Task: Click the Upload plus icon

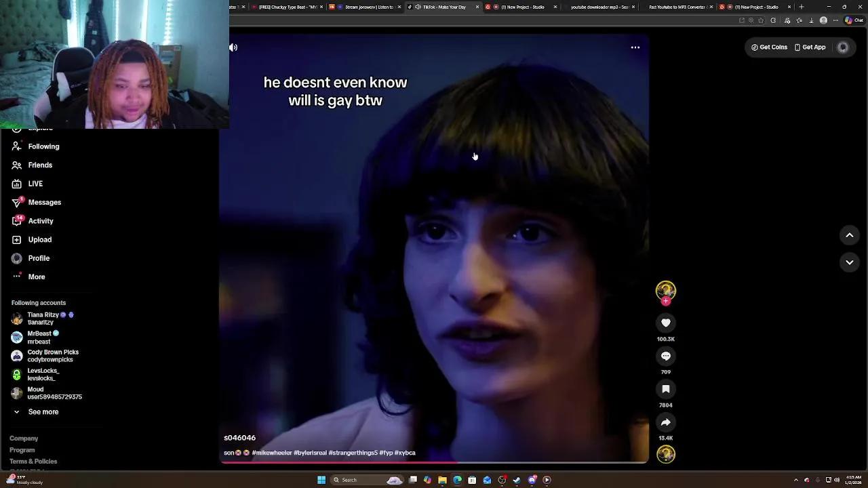Action: pos(16,240)
